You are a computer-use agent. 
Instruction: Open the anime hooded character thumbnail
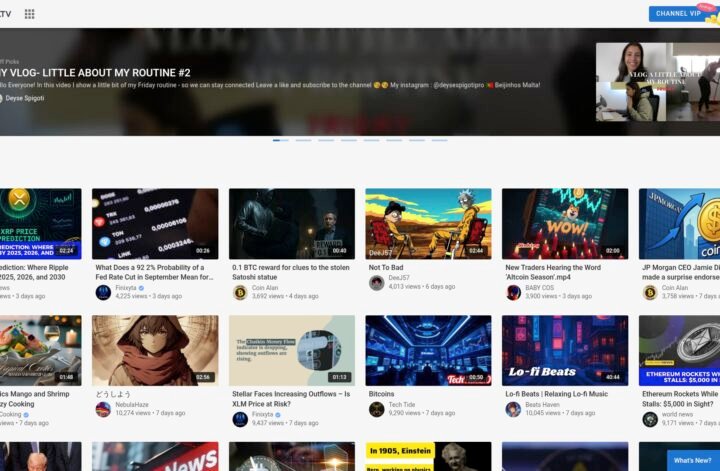coord(155,350)
